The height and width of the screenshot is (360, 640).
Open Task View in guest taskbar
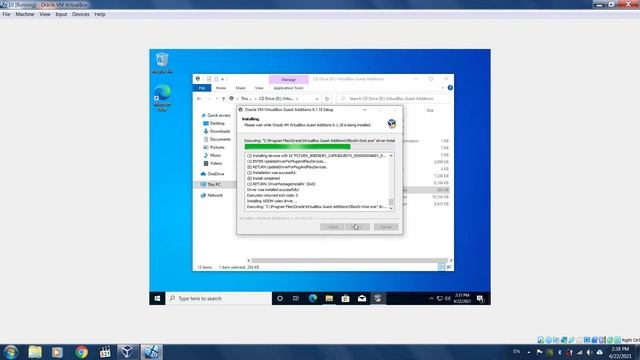point(296,298)
